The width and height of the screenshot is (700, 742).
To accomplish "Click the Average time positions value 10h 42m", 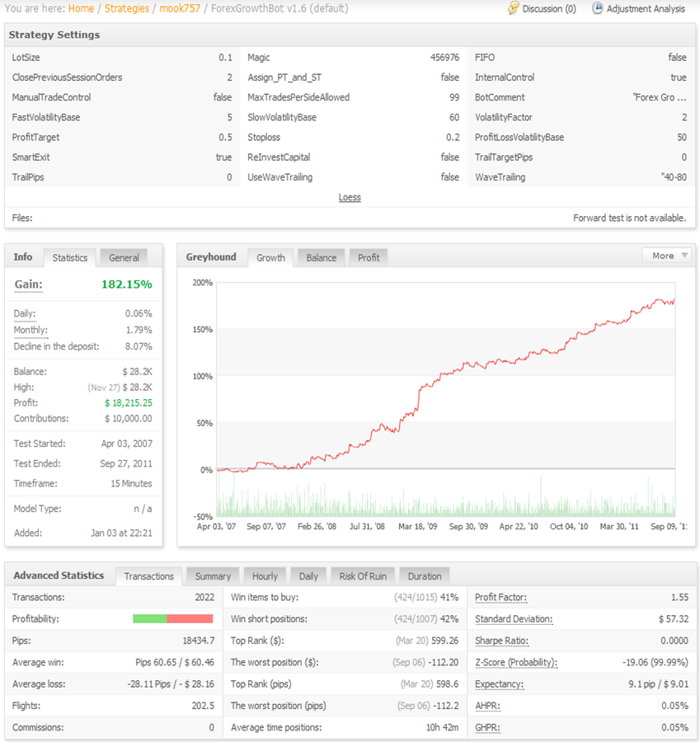I will 442,727.
